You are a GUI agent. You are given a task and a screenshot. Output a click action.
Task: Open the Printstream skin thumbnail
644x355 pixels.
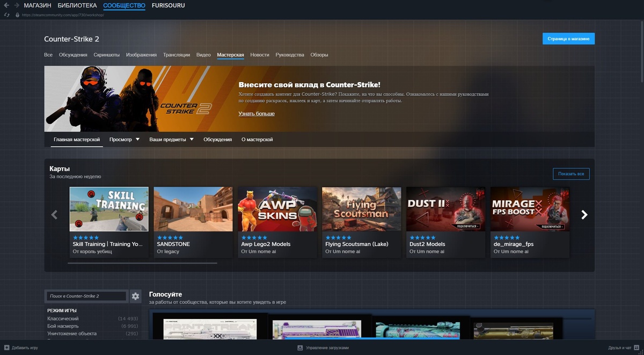click(x=210, y=329)
